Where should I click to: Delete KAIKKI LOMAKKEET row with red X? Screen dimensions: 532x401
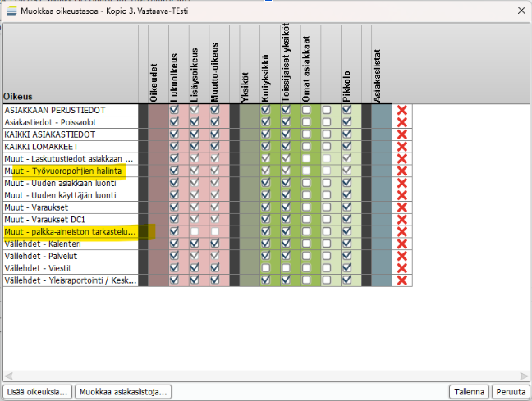tap(402, 147)
